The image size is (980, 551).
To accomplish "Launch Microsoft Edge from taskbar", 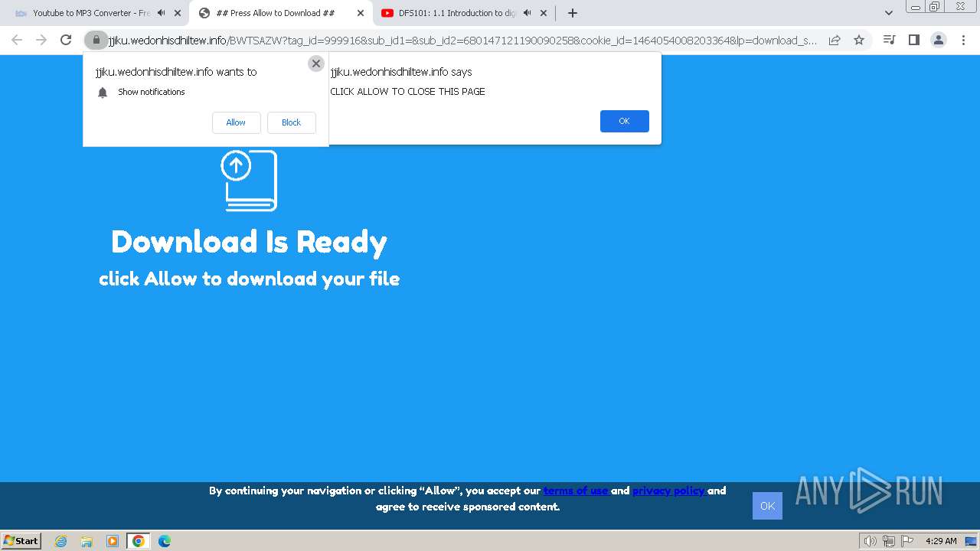I will click(164, 541).
